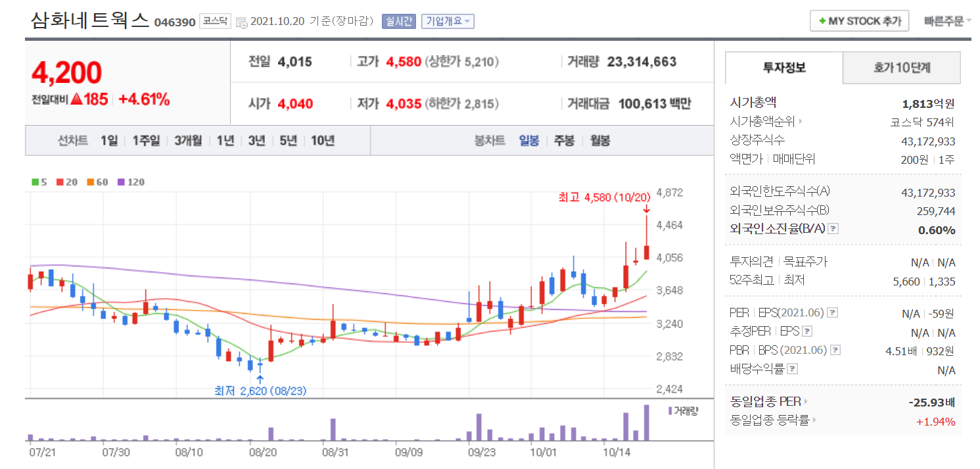Click the 외국인소진율 value 0.60%

937,230
